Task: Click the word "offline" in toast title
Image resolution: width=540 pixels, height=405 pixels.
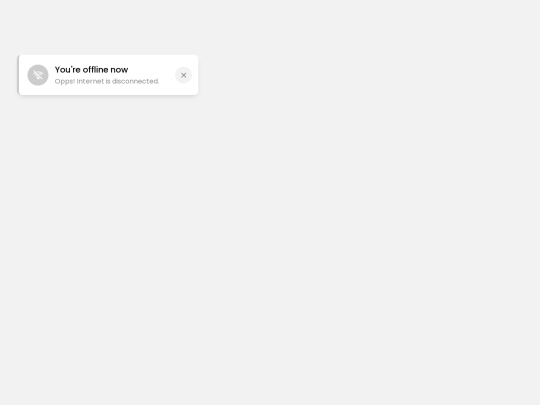Action: (x=95, y=70)
